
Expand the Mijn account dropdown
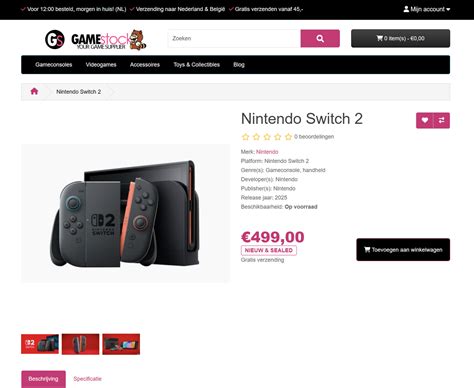(x=426, y=9)
